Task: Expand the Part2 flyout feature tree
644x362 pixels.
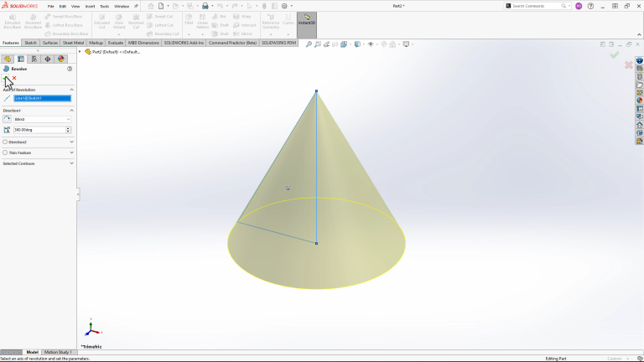Action: pos(80,52)
